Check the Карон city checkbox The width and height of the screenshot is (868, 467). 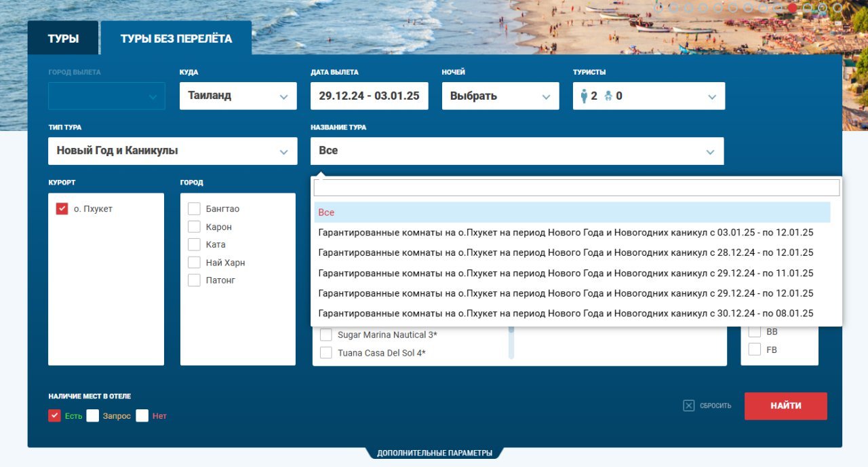pos(194,227)
